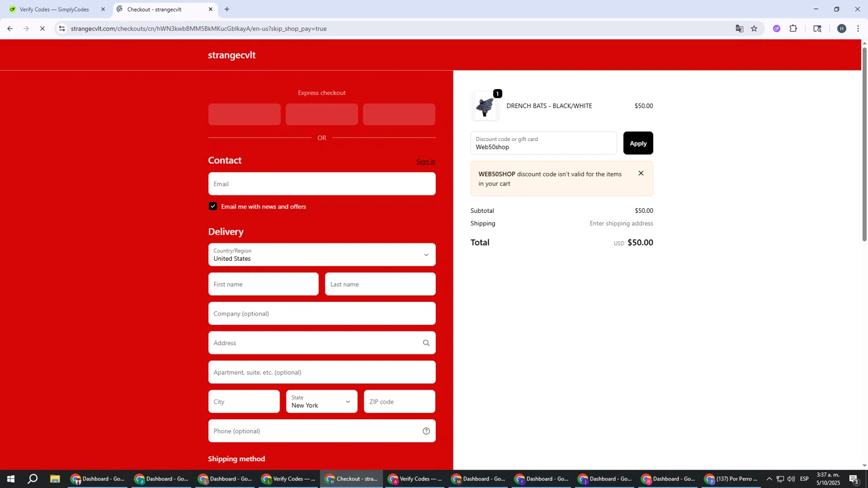Image resolution: width=868 pixels, height=488 pixels.
Task: Click the volume speaker icon
Action: tap(791, 479)
